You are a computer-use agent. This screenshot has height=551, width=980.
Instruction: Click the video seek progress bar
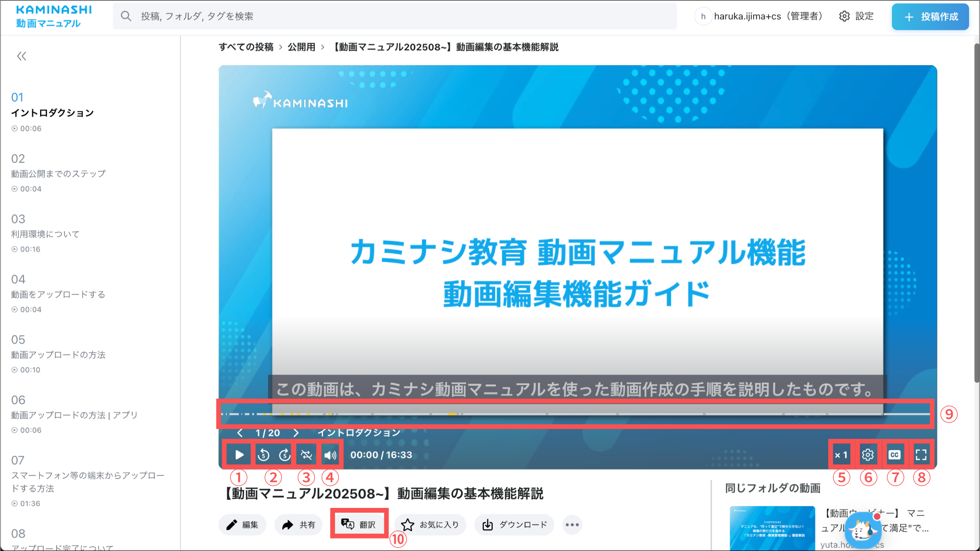point(574,414)
